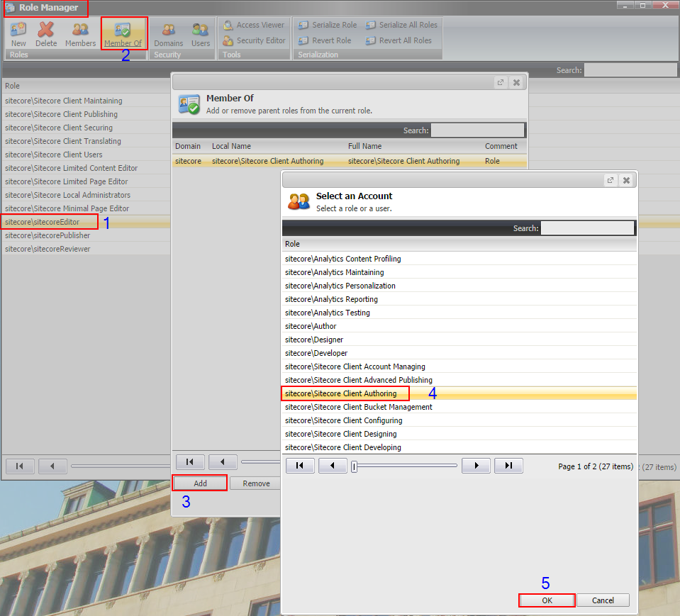
Task: Click the Member Of ribbon button
Action: [x=123, y=34]
